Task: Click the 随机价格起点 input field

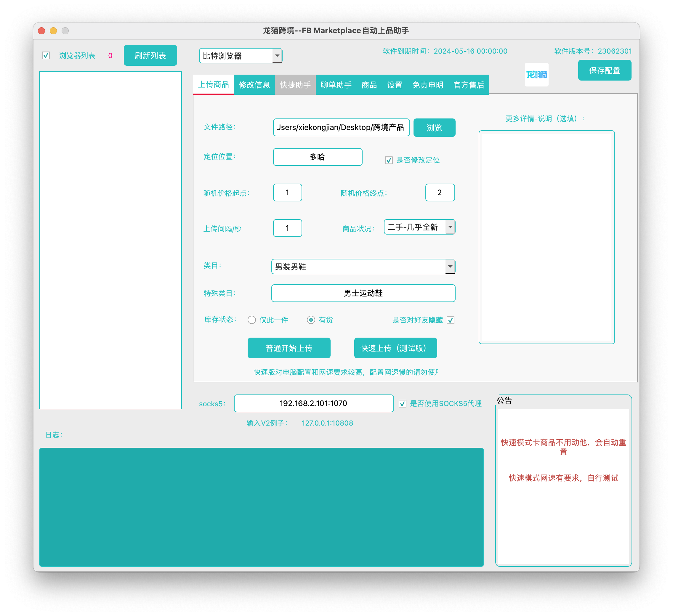Action: tap(287, 192)
